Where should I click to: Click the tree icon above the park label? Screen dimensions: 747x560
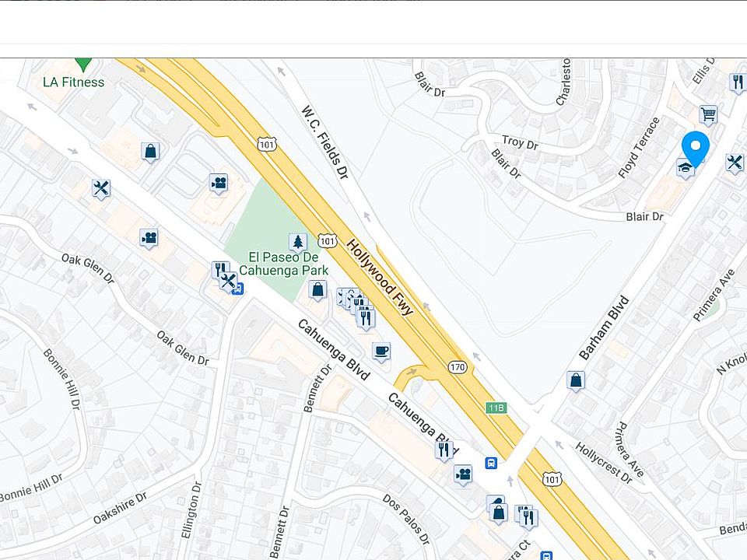[x=298, y=243]
